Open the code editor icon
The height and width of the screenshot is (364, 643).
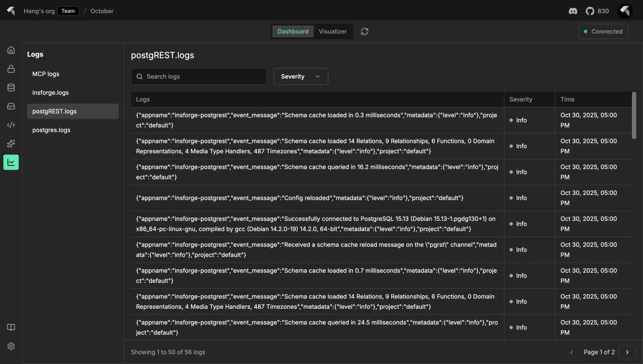(11, 125)
